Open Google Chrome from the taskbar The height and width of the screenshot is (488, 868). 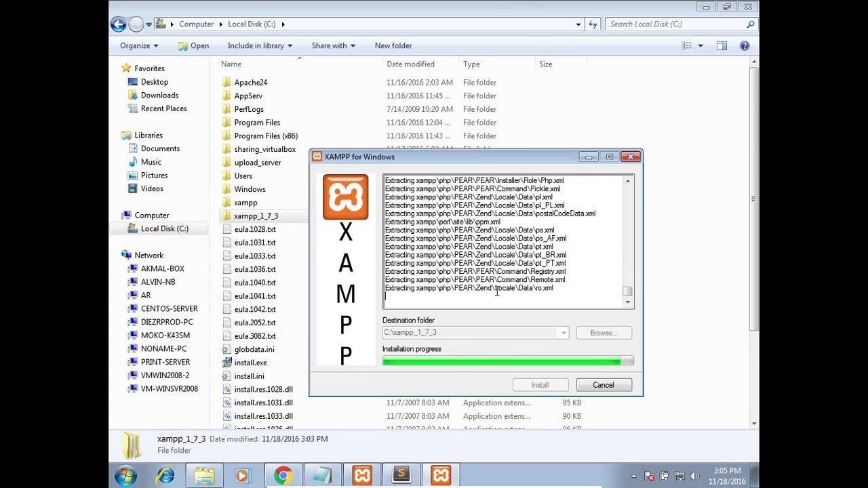[x=283, y=476]
